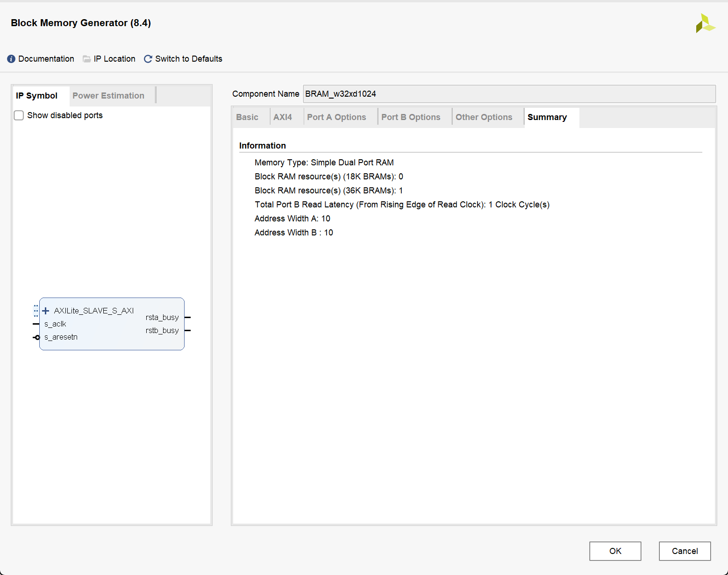Click the Total Port B Read Latency line

pos(402,205)
